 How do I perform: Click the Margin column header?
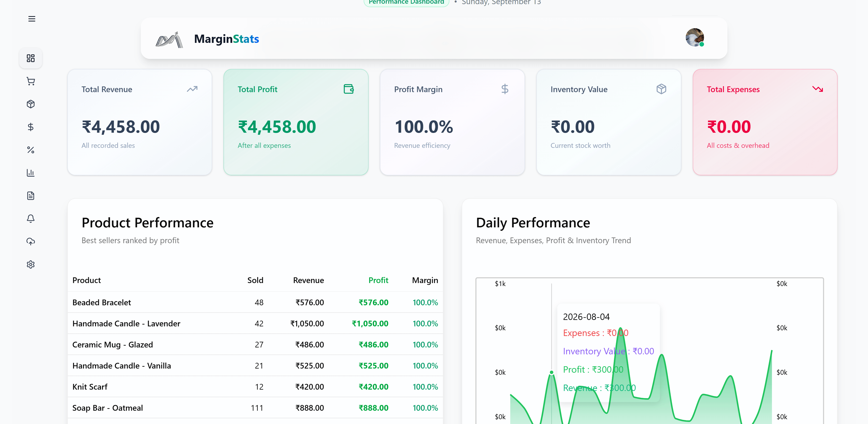pos(425,280)
